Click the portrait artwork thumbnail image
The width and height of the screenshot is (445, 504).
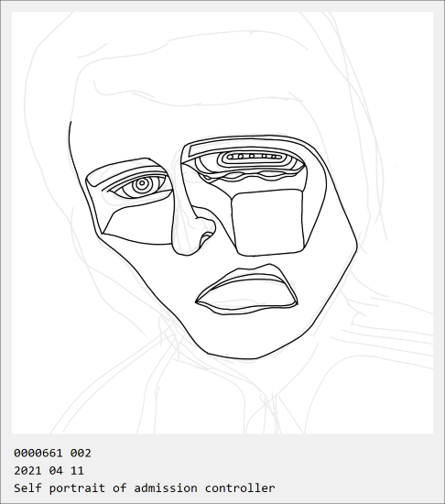(222, 223)
